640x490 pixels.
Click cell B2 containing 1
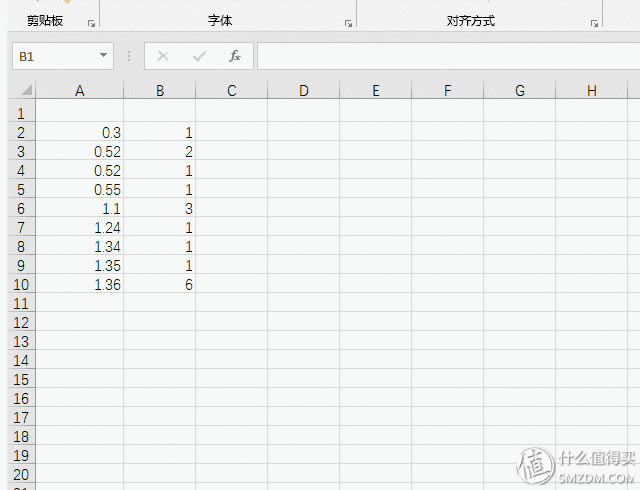(160, 132)
